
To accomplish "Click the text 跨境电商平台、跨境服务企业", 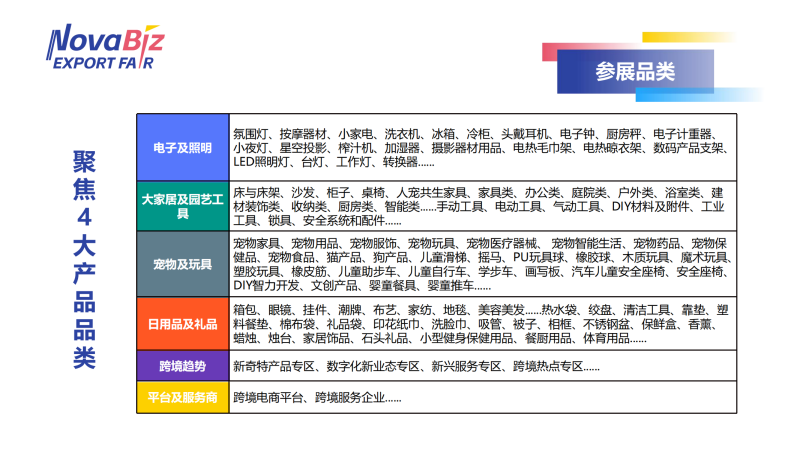I will point(317,397).
